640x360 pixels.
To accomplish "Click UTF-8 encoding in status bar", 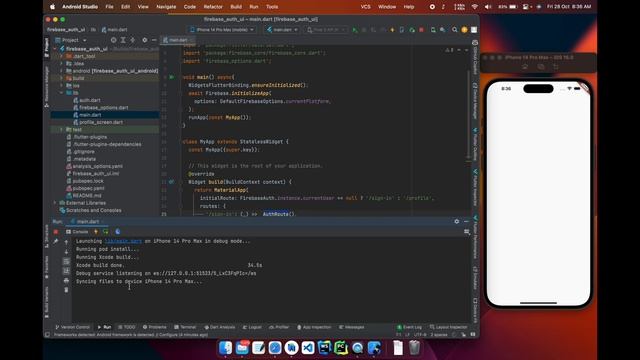I will [x=420, y=335].
